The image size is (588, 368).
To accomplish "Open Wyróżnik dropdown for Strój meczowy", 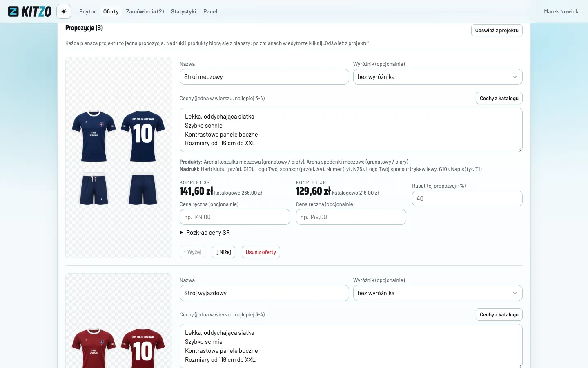I will pos(438,77).
